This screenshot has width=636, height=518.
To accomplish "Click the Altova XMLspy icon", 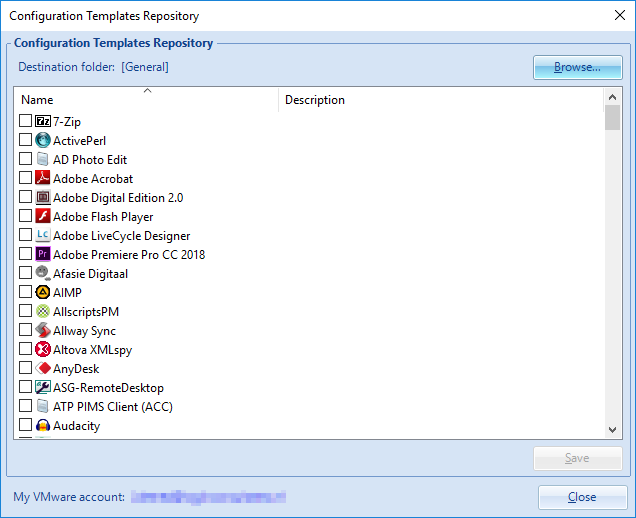I will coord(43,350).
